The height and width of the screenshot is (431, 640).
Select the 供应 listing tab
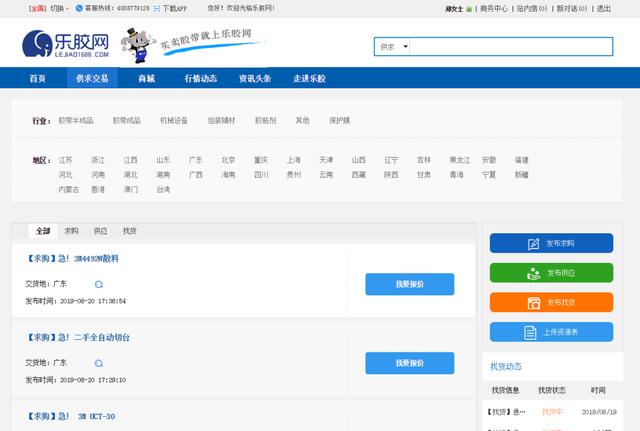click(x=100, y=230)
